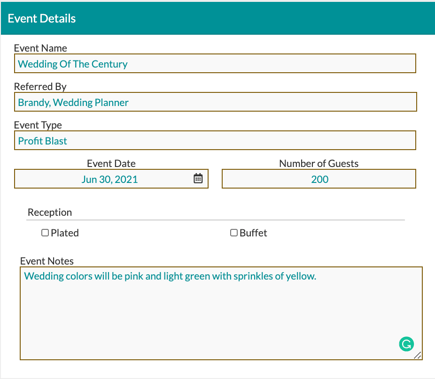Click the Event Notes resize handle corner
Image resolution: width=435 pixels, height=379 pixels.
pos(418,355)
